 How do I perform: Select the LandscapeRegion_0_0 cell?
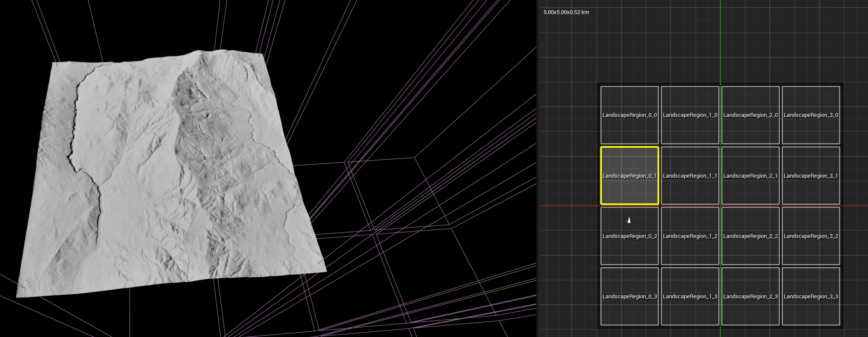(x=629, y=115)
